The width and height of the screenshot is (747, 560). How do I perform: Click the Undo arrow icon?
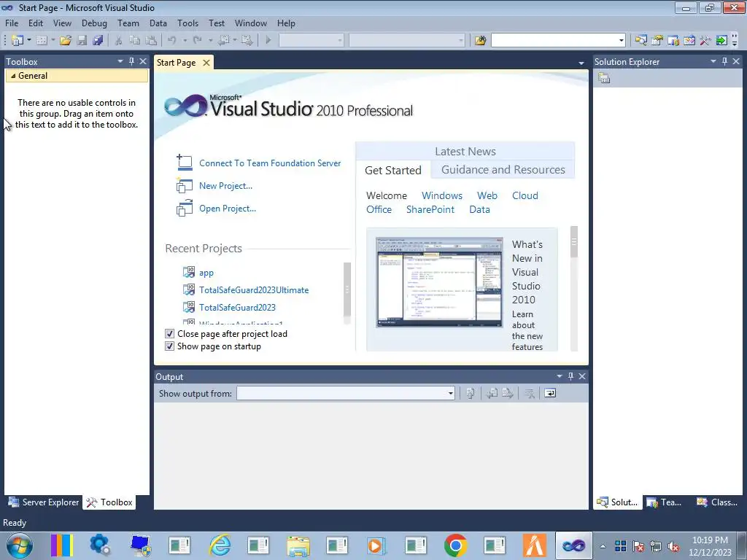coord(172,41)
